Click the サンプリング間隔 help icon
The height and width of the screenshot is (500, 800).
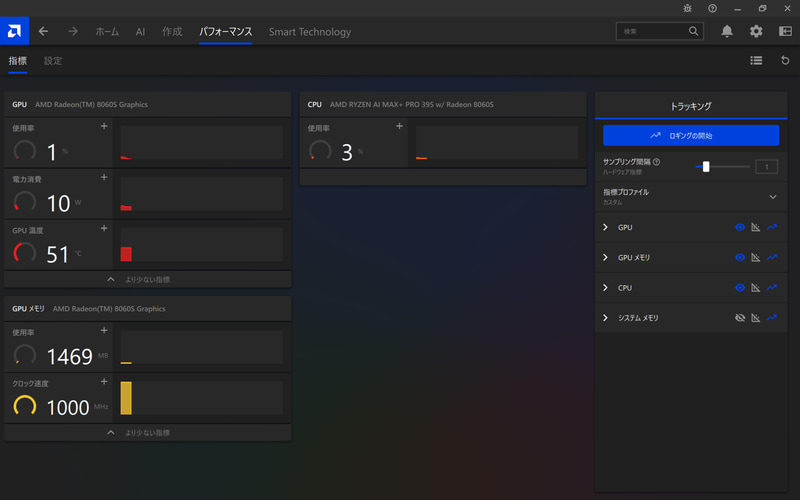pyautogui.click(x=657, y=162)
